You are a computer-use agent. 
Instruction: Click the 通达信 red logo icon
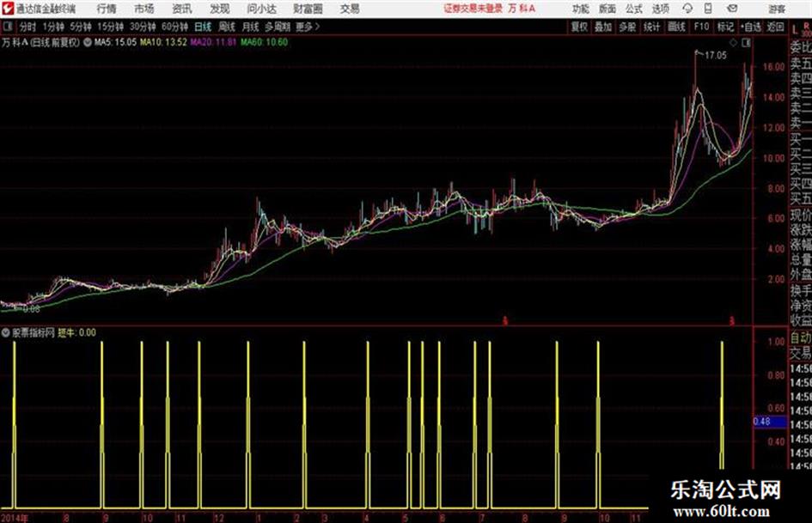8,9
